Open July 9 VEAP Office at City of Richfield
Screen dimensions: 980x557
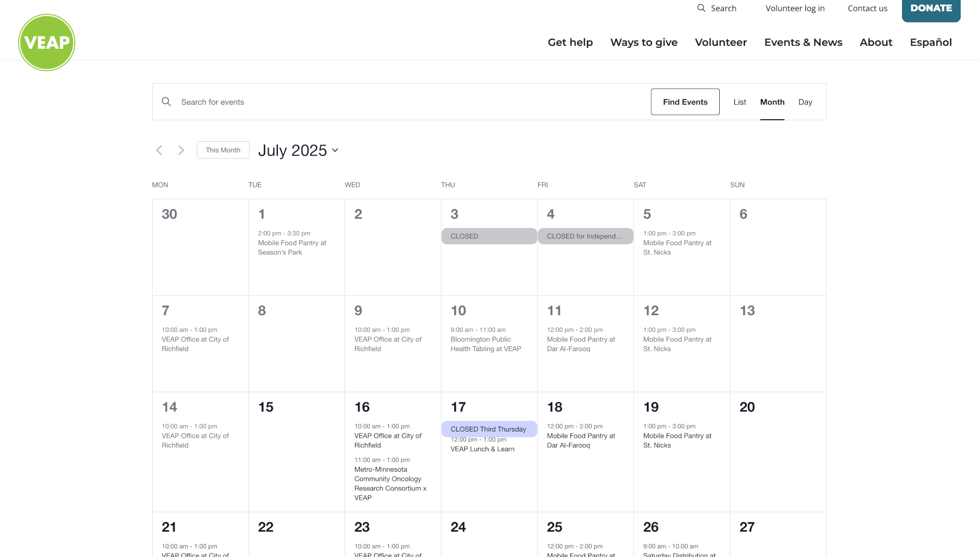point(388,344)
